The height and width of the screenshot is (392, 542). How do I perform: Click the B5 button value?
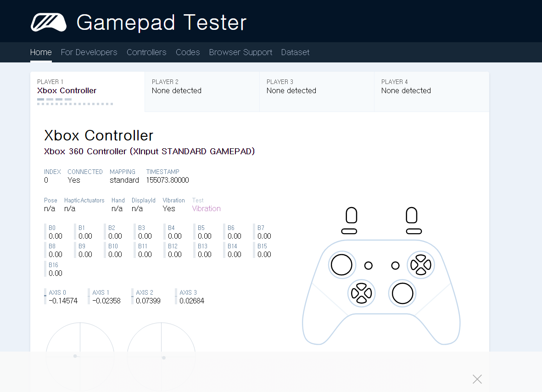click(x=205, y=236)
